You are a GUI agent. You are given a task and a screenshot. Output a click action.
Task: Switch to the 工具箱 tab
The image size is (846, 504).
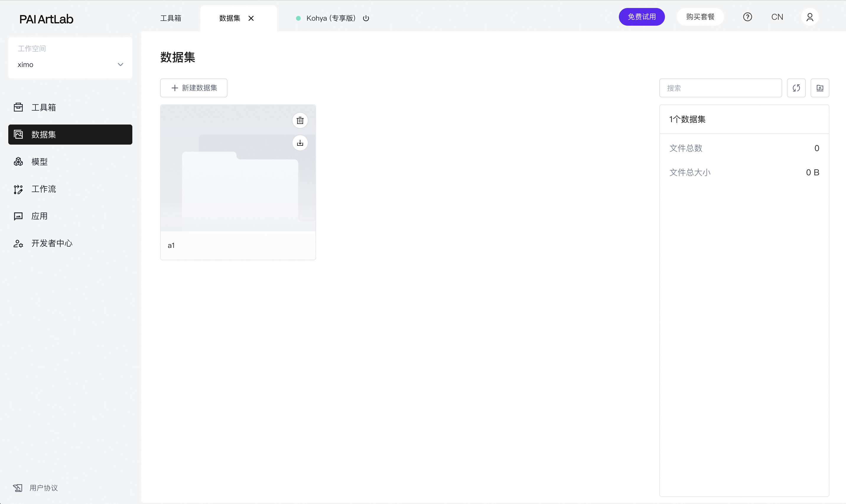171,18
